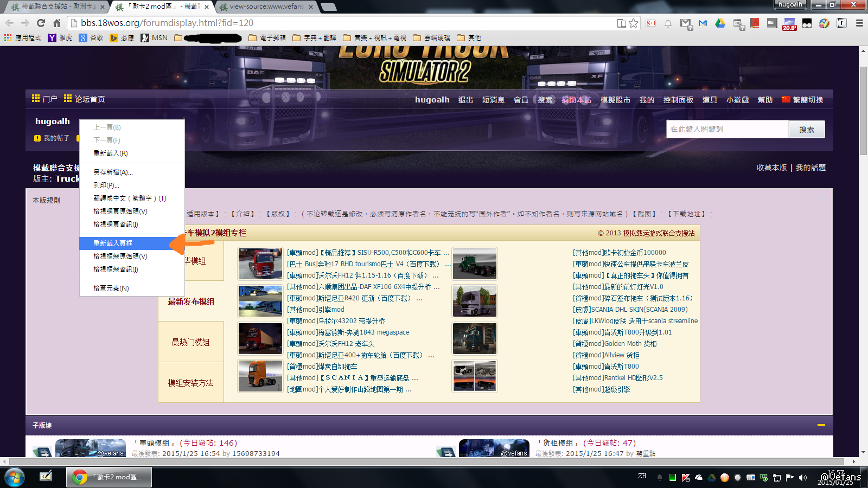Choose 檢查元素(N) from the context menu
This screenshot has width=868, height=488.
(111, 288)
